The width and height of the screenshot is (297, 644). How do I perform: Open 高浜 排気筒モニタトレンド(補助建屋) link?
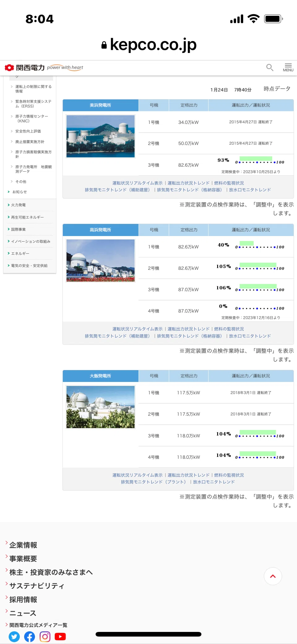(x=117, y=336)
